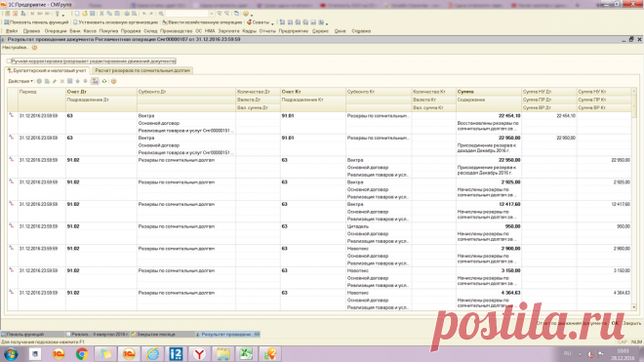Viewport: 644px width, 362px height.
Task: Open Файл menu
Action: point(12,31)
